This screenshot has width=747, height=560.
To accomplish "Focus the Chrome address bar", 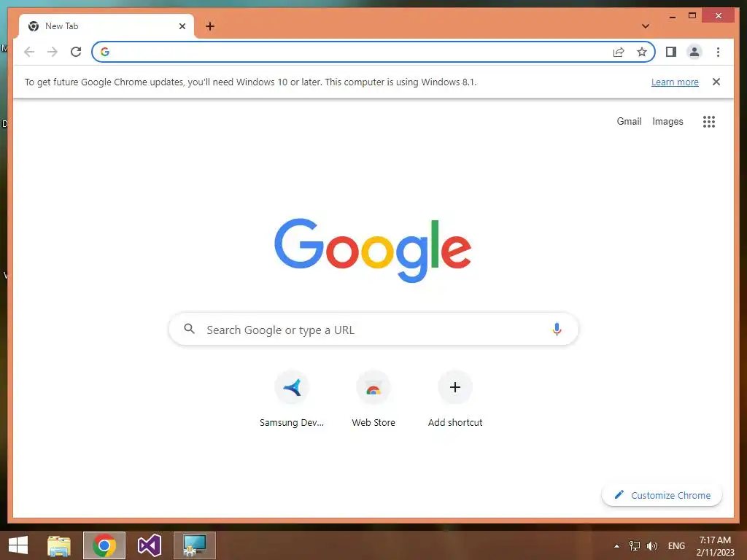I will pyautogui.click(x=373, y=52).
